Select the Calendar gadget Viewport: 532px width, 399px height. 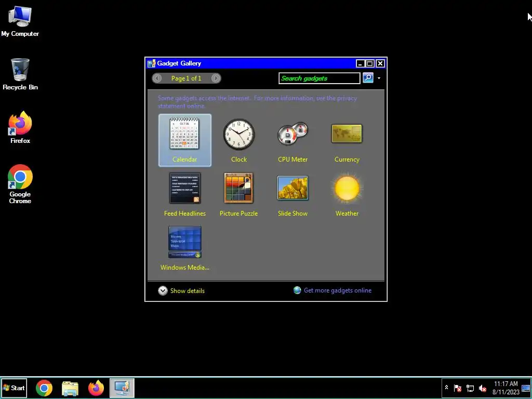[184, 140]
